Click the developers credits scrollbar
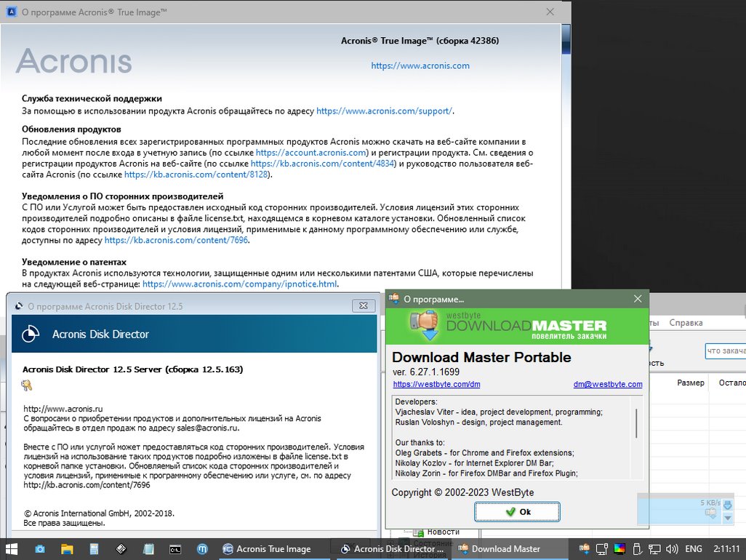 [636, 423]
